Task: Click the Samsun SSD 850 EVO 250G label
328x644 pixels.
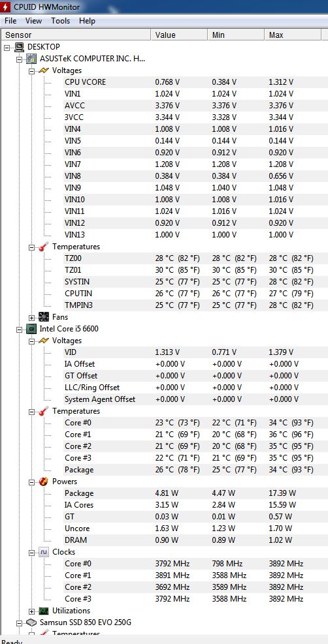Action: click(86, 622)
